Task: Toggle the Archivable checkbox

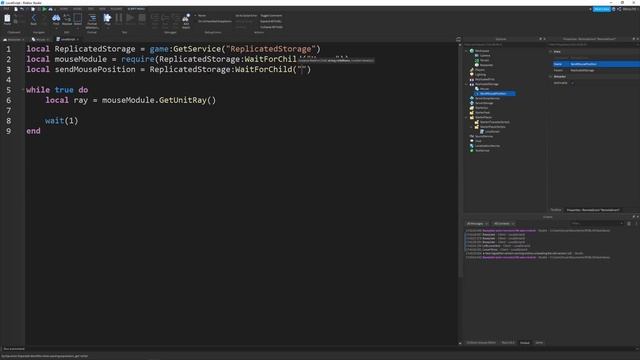Action: point(572,83)
